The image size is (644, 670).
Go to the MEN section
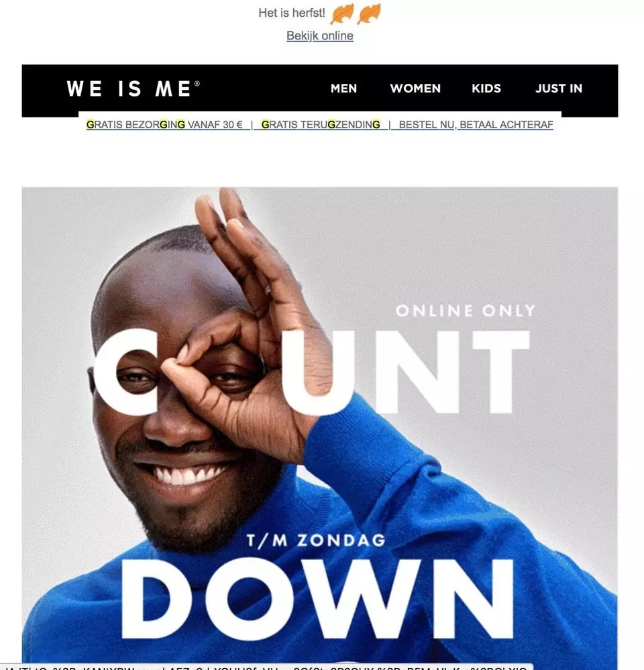[343, 89]
